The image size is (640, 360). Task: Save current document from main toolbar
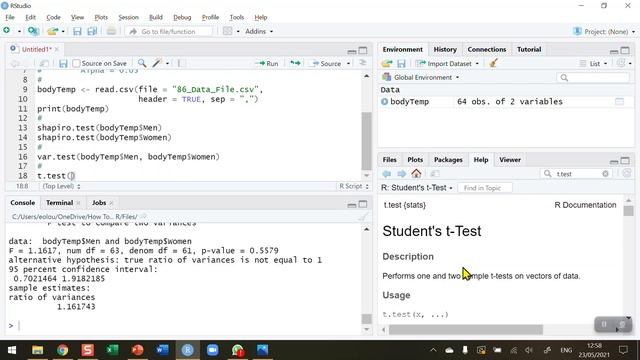(x=77, y=31)
